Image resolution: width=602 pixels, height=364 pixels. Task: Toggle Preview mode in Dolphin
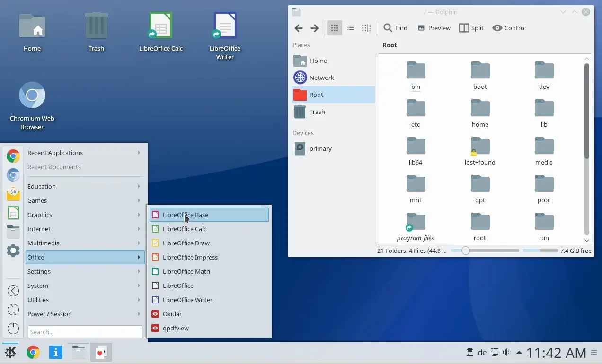[x=433, y=28]
